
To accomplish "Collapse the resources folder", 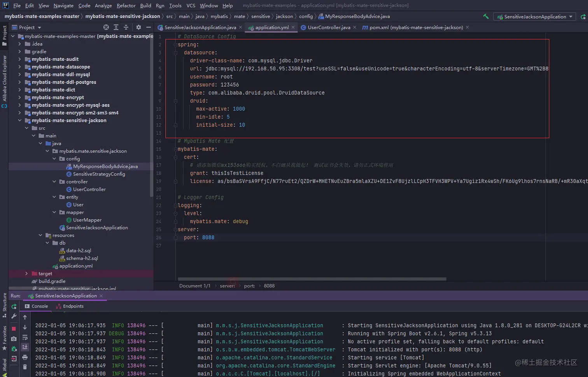I will click(x=40, y=236).
